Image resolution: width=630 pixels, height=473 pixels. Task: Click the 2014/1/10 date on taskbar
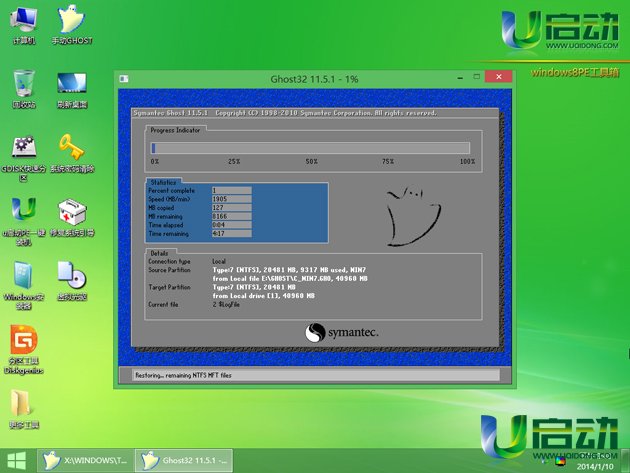tap(595, 467)
